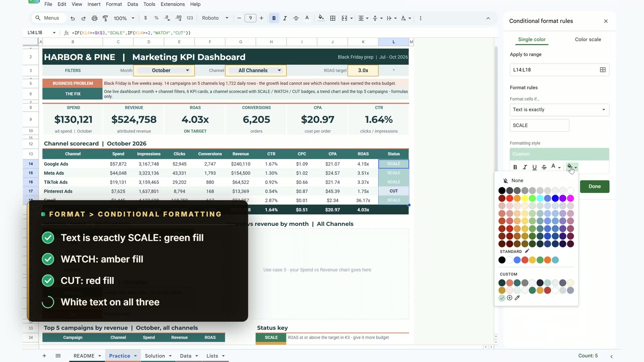Open the Text is exactly condition dropdown
Screen dimensions: 644x362
(559, 110)
